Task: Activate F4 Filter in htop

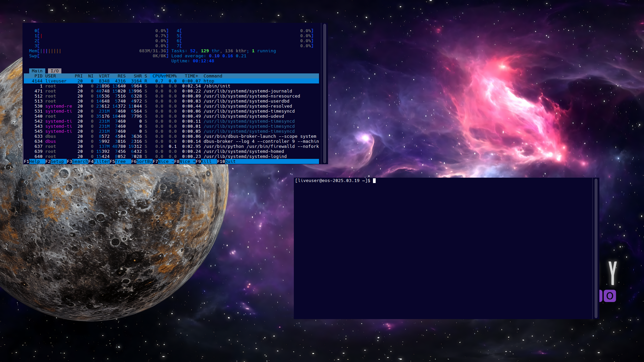Action: [x=99, y=162]
